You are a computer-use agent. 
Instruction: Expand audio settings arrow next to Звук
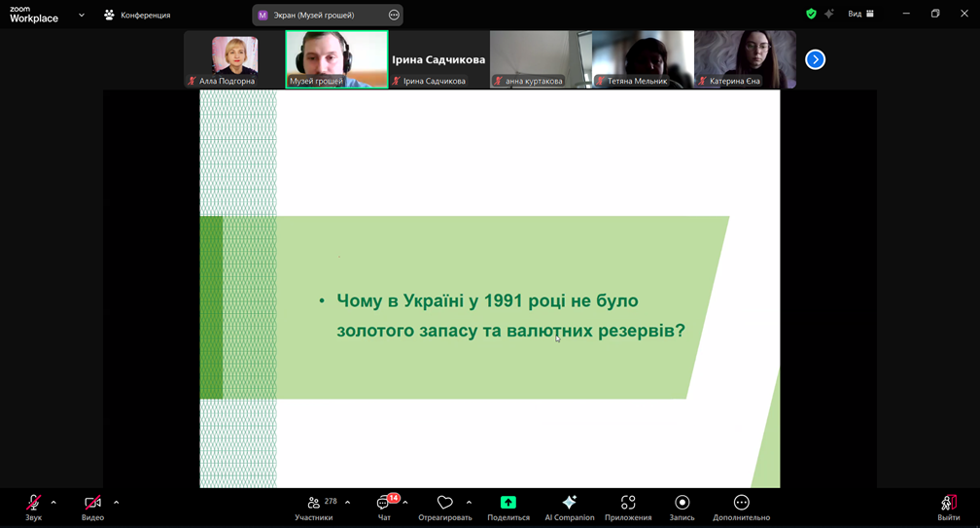click(53, 503)
